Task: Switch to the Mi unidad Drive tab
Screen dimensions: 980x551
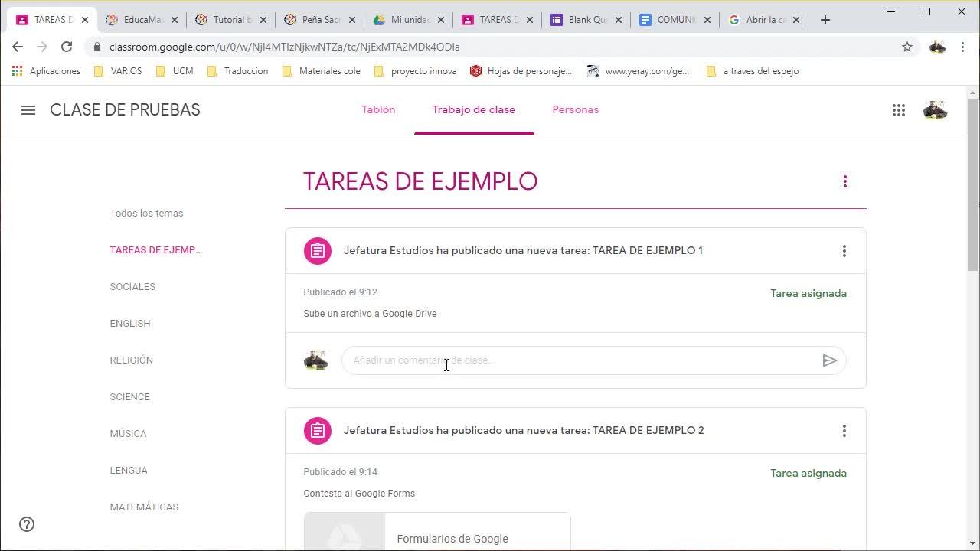Action: (408, 20)
